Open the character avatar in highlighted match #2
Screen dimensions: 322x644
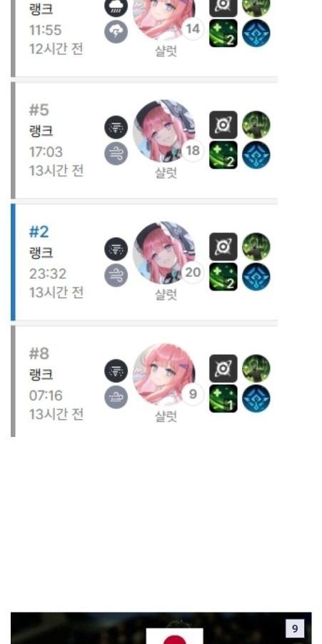164,253
